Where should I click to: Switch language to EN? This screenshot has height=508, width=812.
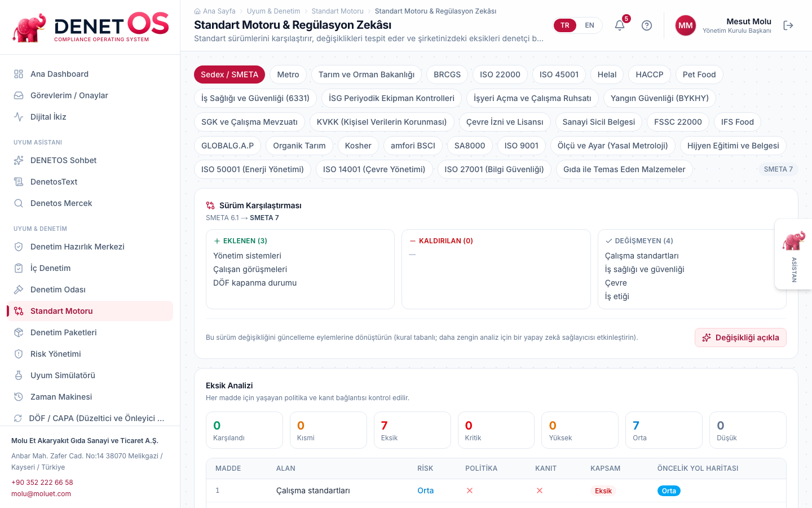(589, 25)
